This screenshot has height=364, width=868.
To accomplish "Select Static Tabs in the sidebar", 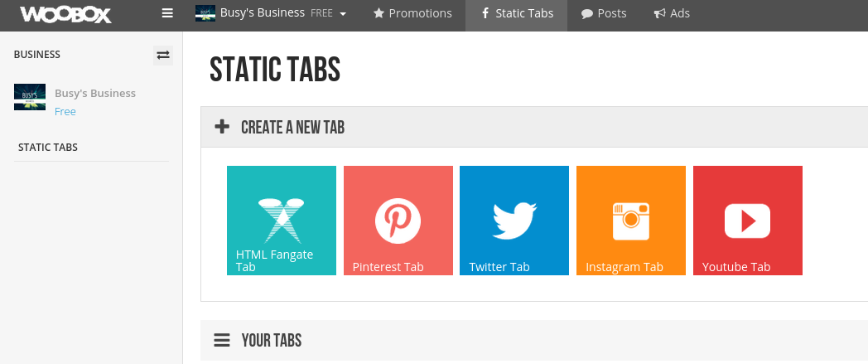I will pos(48,148).
